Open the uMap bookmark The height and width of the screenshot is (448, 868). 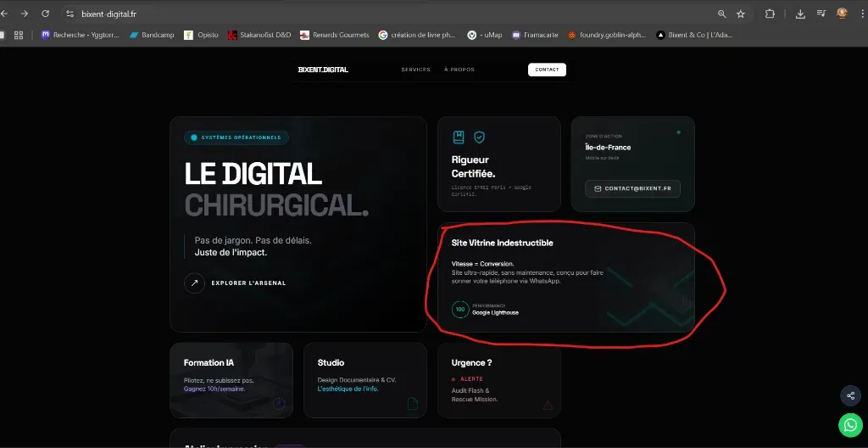(x=485, y=35)
